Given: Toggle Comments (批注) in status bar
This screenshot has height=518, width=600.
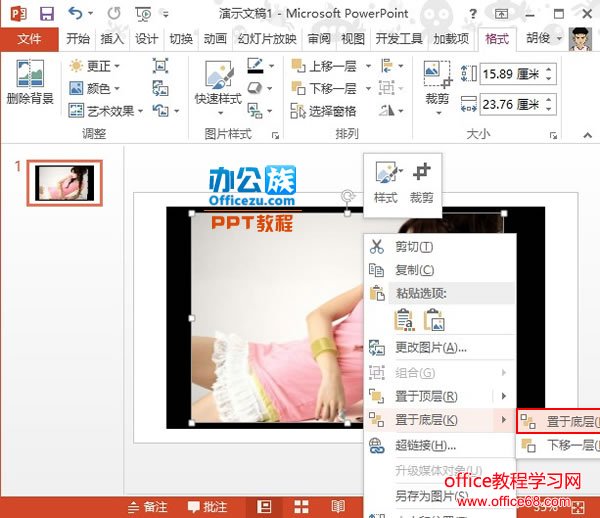Looking at the screenshot, I should pos(208,507).
